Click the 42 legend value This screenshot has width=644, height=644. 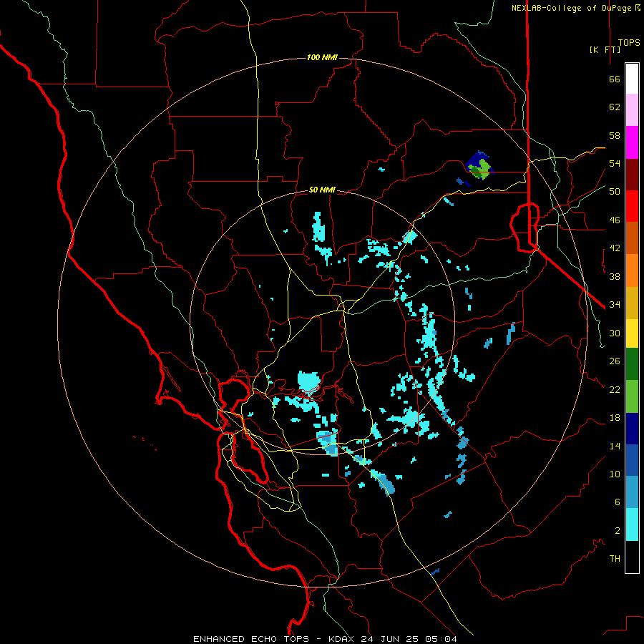615,248
